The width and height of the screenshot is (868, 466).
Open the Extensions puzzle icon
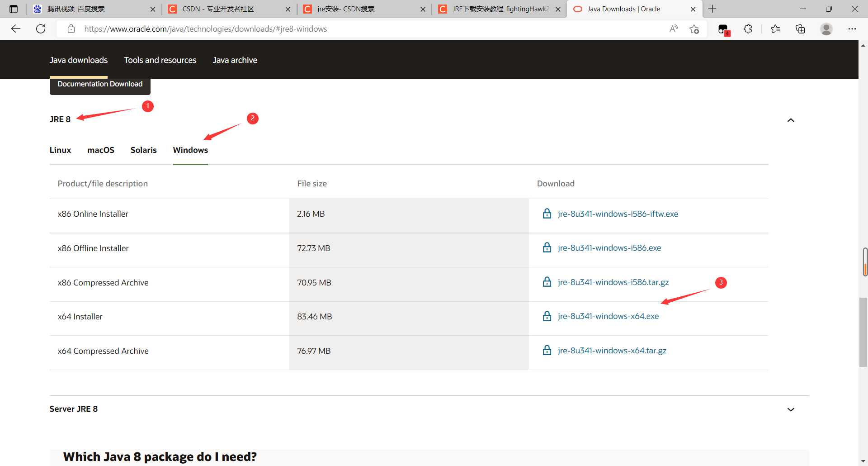coord(748,29)
